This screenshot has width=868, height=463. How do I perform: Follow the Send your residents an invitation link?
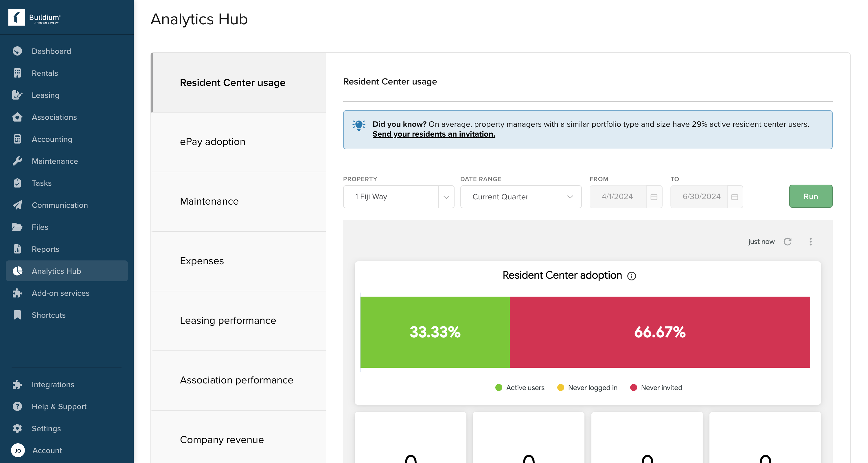pos(434,134)
